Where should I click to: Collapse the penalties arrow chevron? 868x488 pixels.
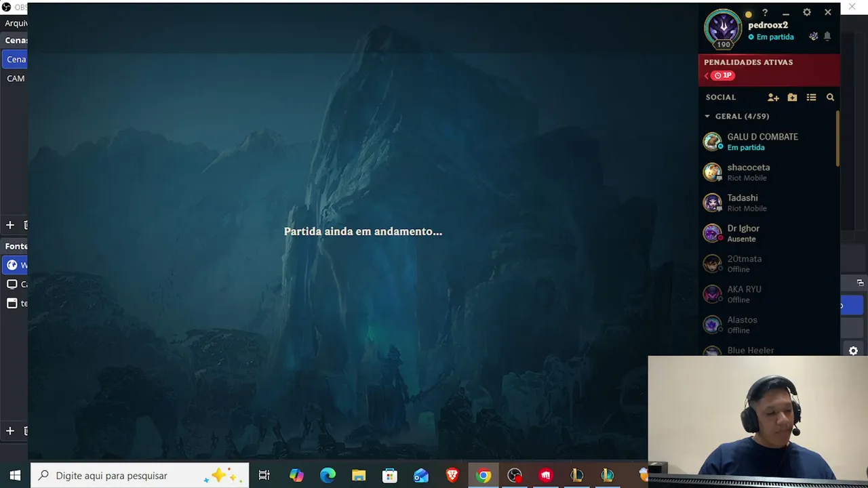pyautogui.click(x=707, y=75)
